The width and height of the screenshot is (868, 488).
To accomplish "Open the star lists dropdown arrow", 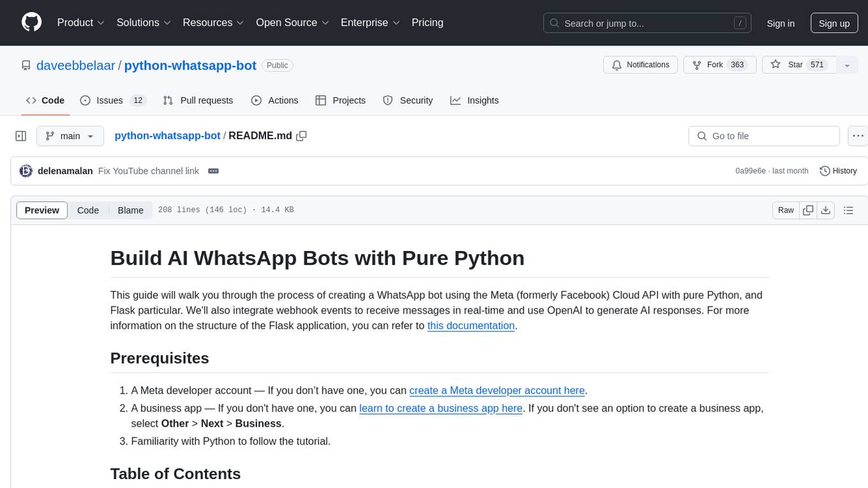I will (847, 65).
